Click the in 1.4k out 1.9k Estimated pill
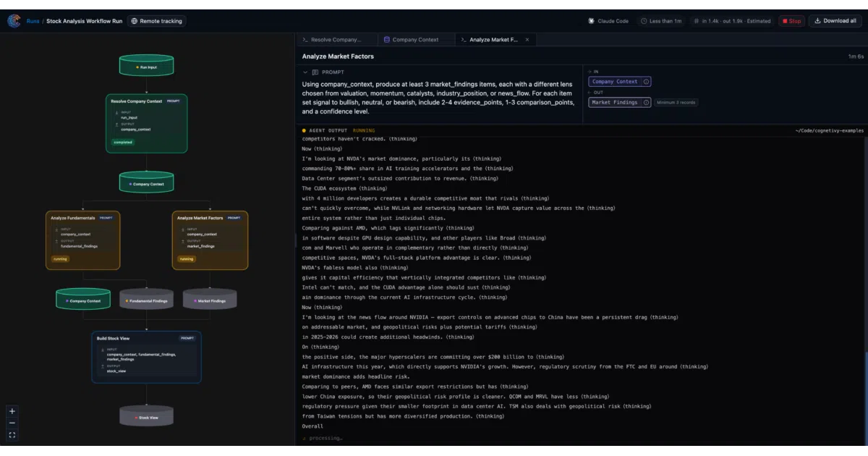The image size is (868, 456). (x=731, y=21)
